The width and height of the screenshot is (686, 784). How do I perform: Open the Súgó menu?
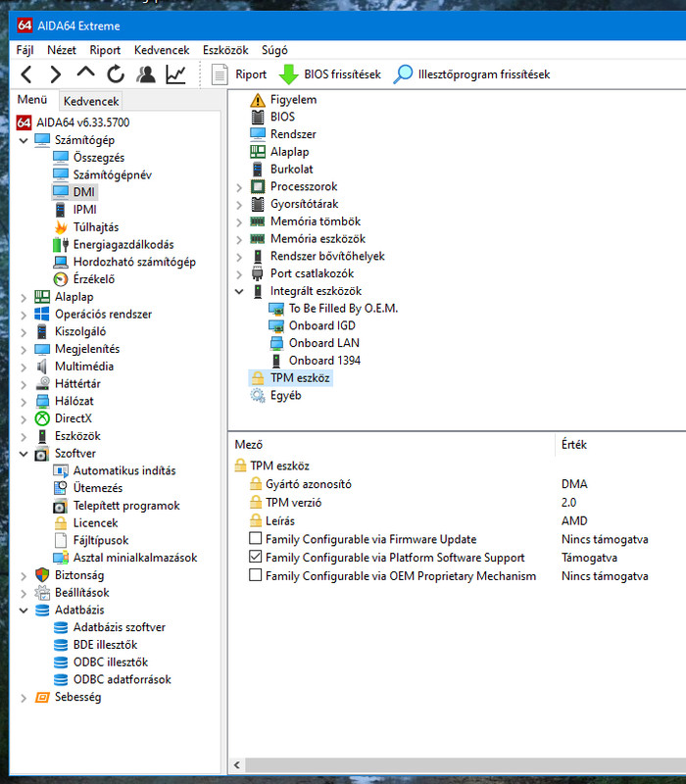[274, 50]
